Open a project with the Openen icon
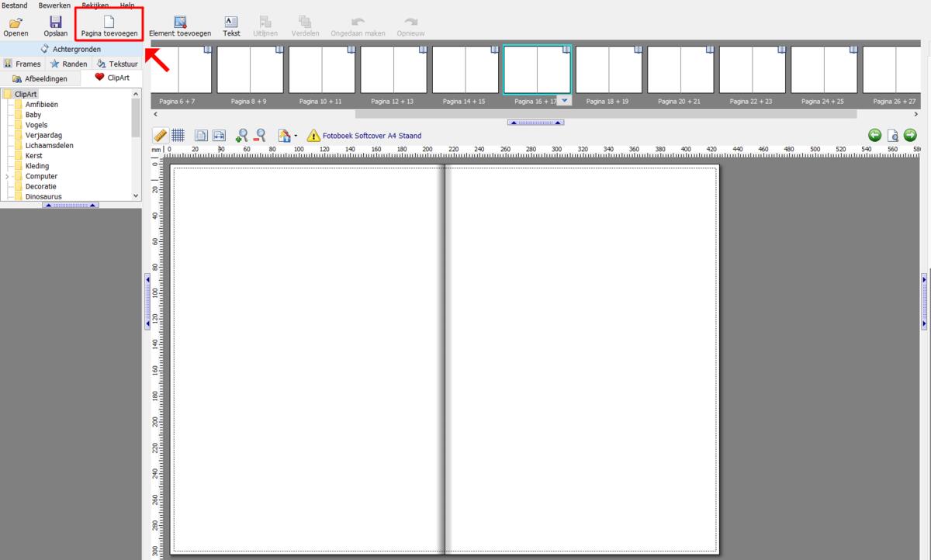 pyautogui.click(x=16, y=24)
